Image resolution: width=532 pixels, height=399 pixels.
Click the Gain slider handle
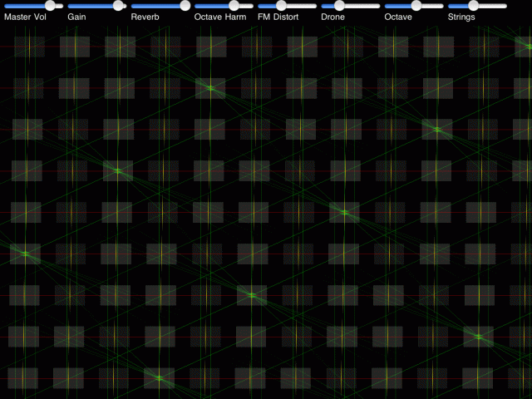point(119,6)
